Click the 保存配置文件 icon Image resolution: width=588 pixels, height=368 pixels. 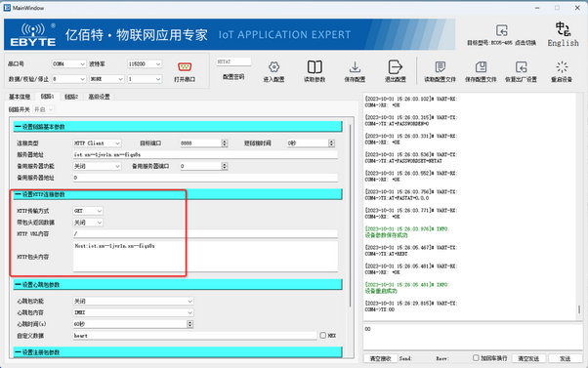pos(481,67)
